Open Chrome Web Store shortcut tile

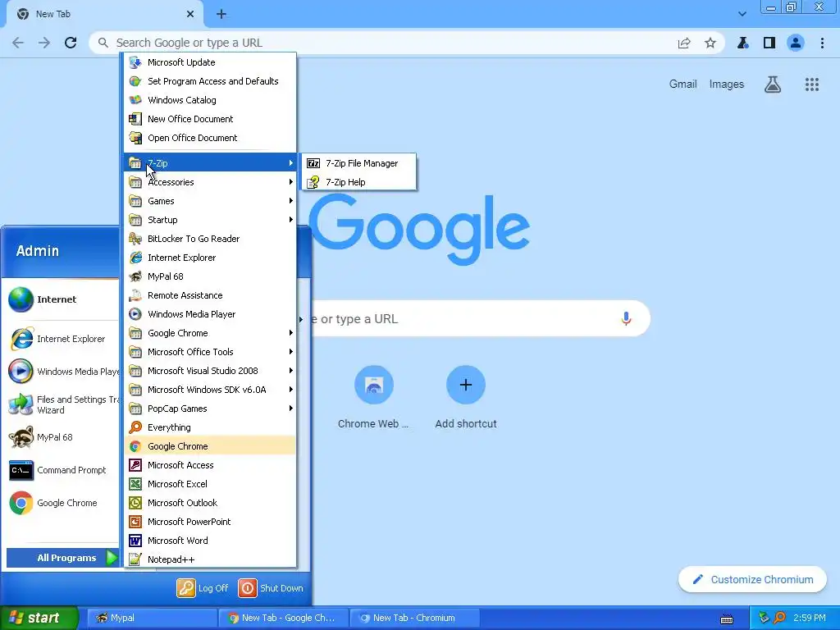373,398
